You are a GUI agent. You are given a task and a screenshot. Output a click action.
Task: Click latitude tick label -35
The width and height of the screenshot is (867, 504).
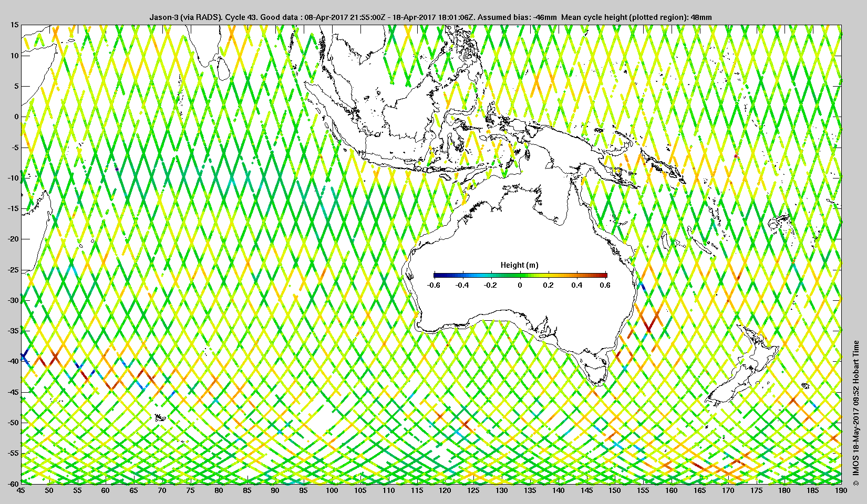(13, 331)
